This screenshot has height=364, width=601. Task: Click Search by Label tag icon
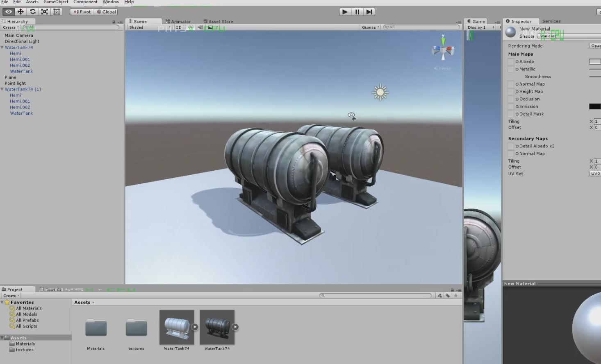[448, 296]
